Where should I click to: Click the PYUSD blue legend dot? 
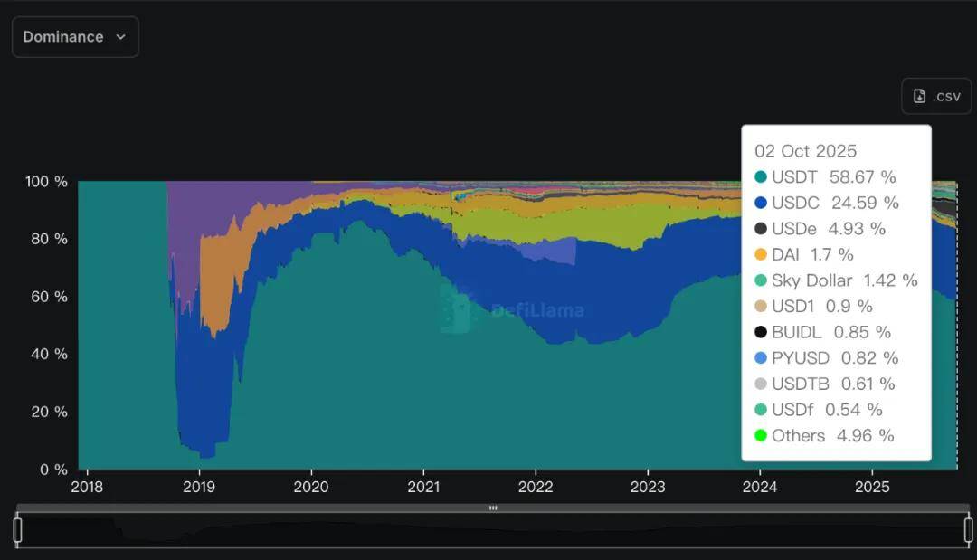click(x=761, y=358)
